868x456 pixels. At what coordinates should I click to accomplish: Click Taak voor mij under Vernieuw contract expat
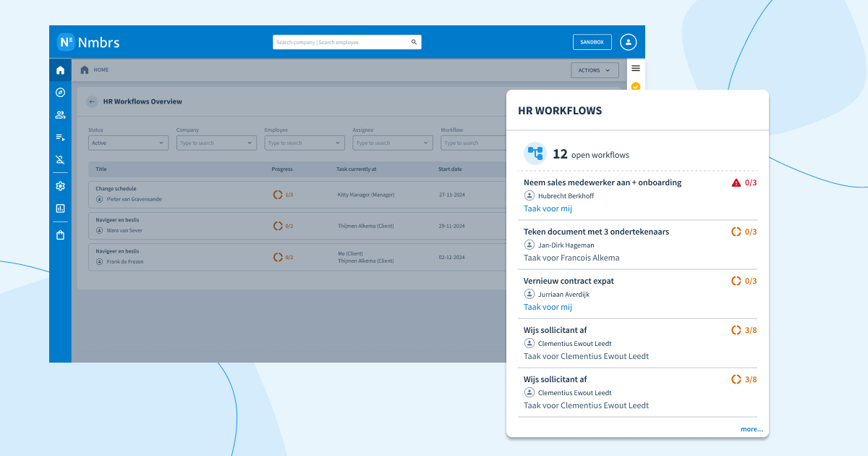tap(548, 307)
